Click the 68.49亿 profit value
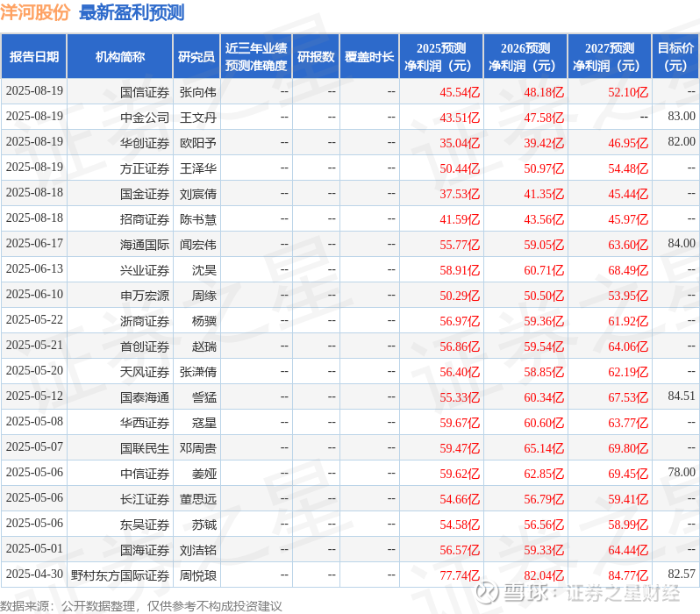Image resolution: width=700 pixels, height=614 pixels. point(628,271)
